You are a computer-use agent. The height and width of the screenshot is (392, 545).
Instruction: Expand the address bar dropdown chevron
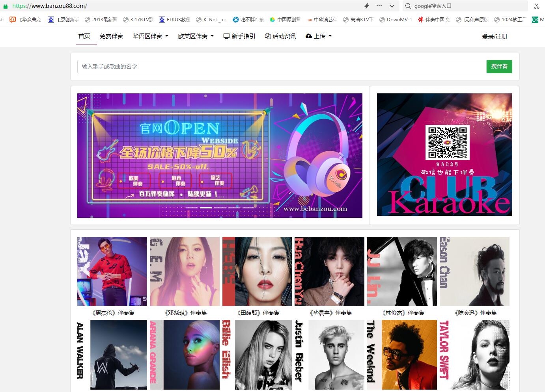point(392,6)
